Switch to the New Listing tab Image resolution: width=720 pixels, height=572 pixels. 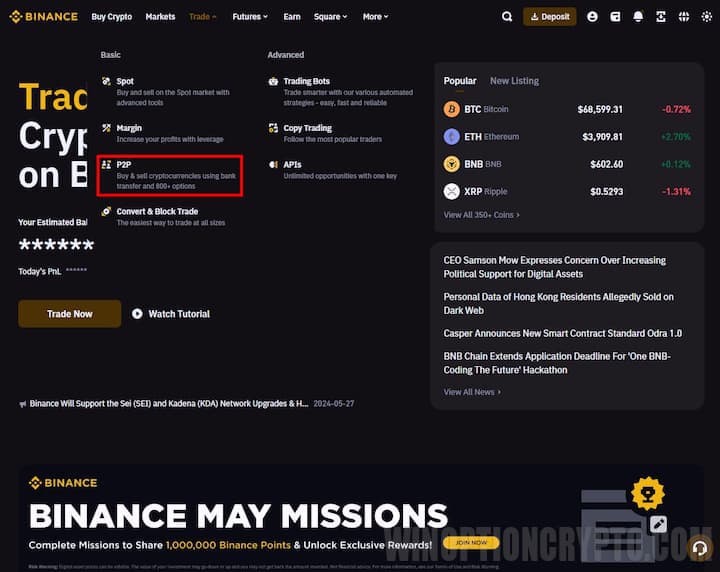(x=514, y=81)
